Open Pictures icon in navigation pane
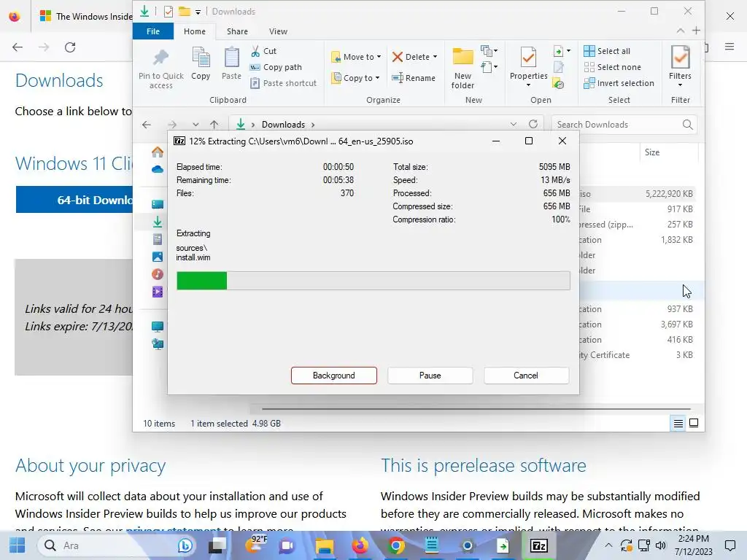The width and height of the screenshot is (747, 560). [x=158, y=257]
